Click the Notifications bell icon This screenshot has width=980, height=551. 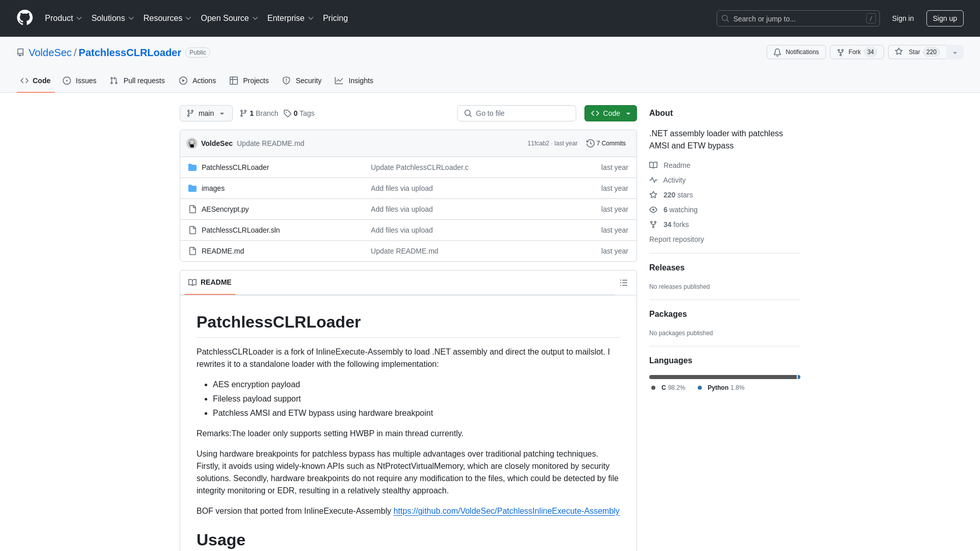tap(777, 53)
